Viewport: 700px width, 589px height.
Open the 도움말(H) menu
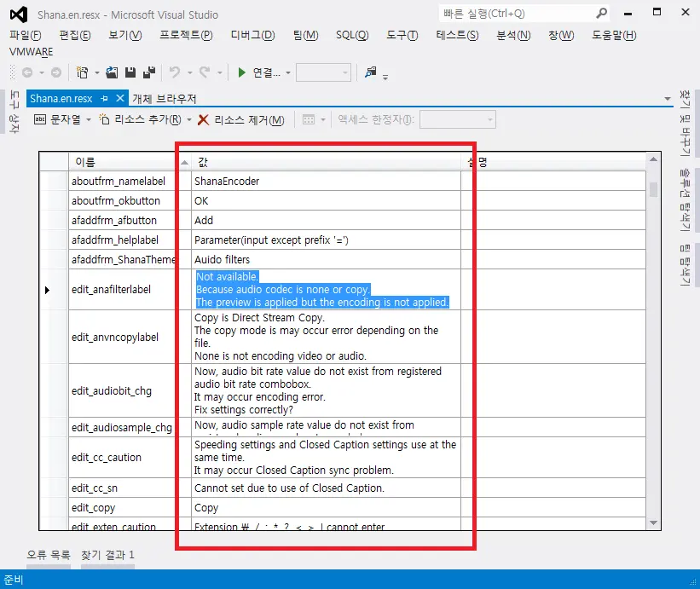coord(614,35)
